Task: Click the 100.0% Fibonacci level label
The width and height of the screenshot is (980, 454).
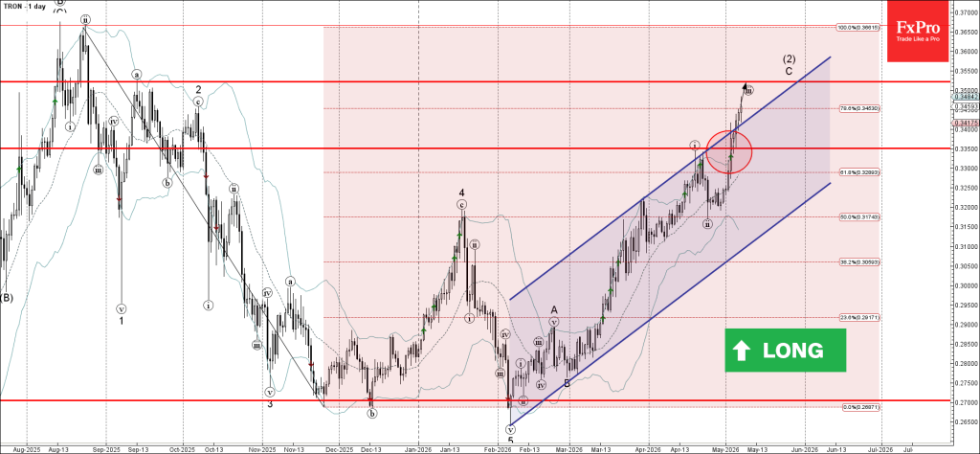Action: [857, 27]
